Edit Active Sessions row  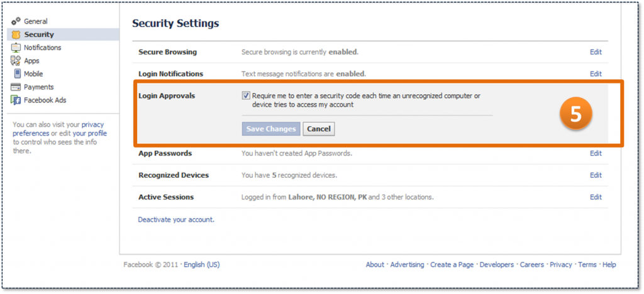point(596,197)
